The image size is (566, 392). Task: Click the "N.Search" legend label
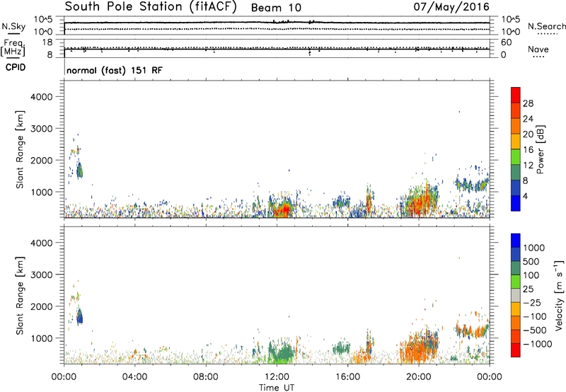pos(546,26)
